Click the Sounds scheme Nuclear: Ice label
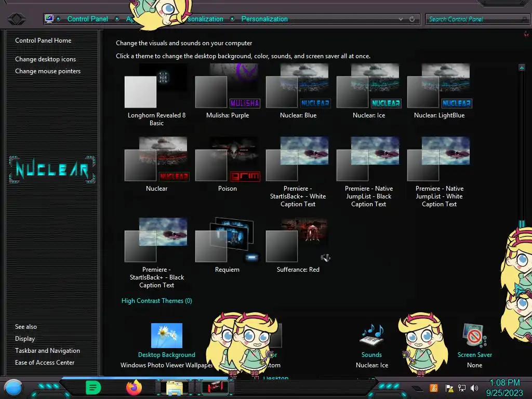 pos(372,365)
